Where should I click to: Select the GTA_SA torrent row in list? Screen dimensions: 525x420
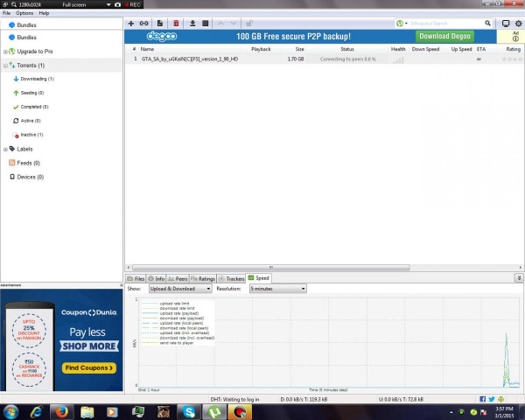point(190,59)
